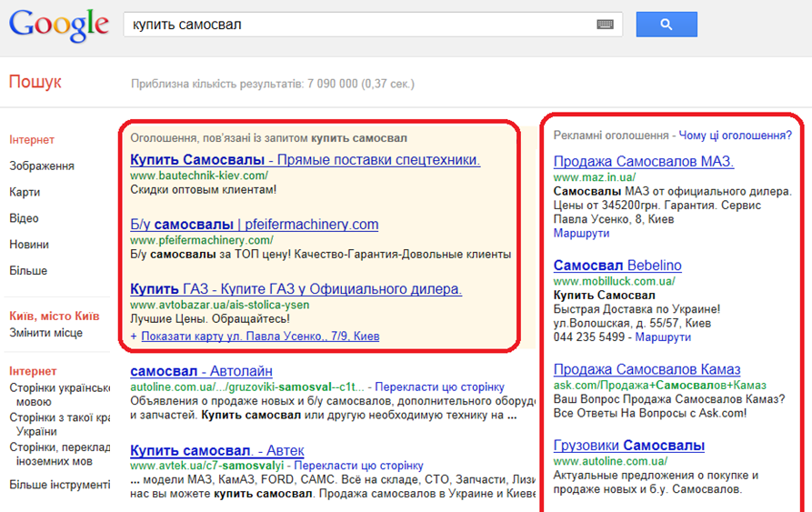Click 'Київ, місто Київ' location text
This screenshot has height=512, width=812.
pyautogui.click(x=55, y=316)
